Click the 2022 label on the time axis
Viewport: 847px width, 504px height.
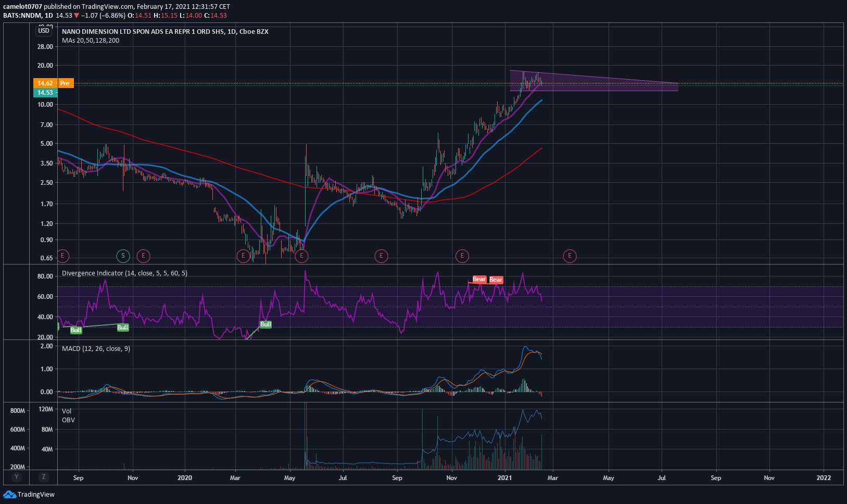click(x=824, y=477)
